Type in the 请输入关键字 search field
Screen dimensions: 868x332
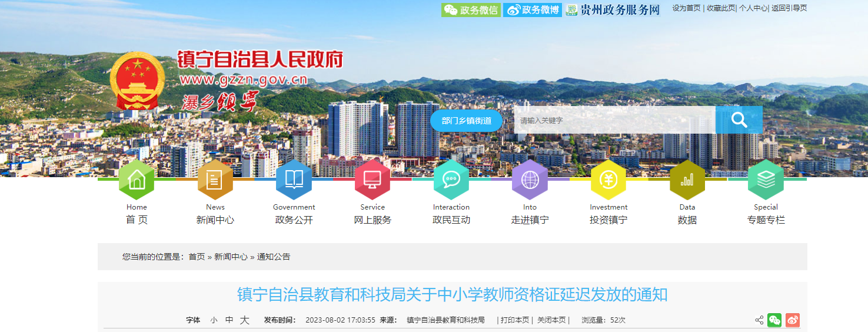(x=614, y=120)
